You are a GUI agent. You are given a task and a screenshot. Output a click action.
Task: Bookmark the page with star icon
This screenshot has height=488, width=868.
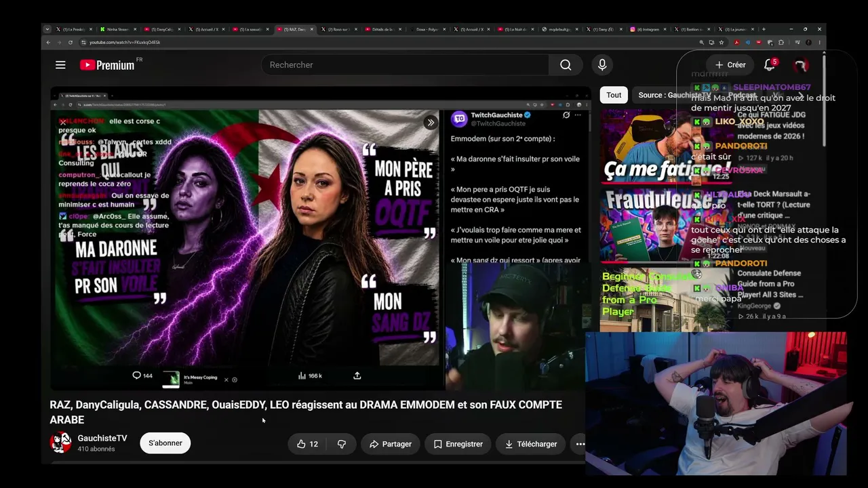(x=721, y=42)
